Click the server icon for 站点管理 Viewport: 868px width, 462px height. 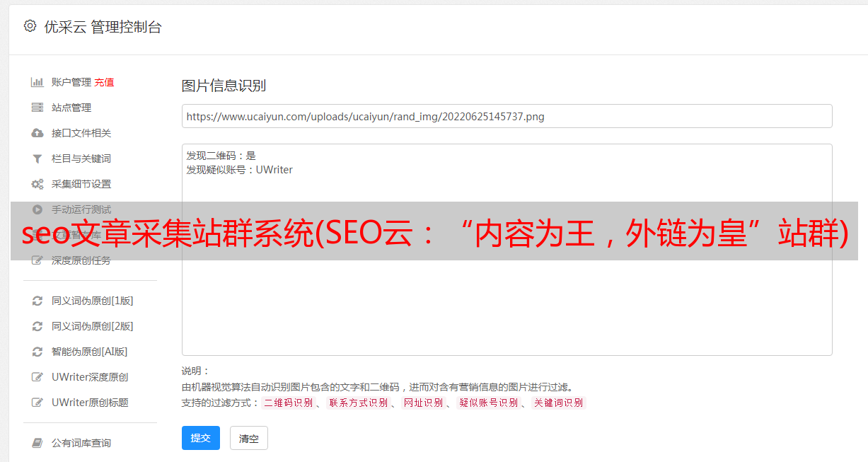(37, 108)
